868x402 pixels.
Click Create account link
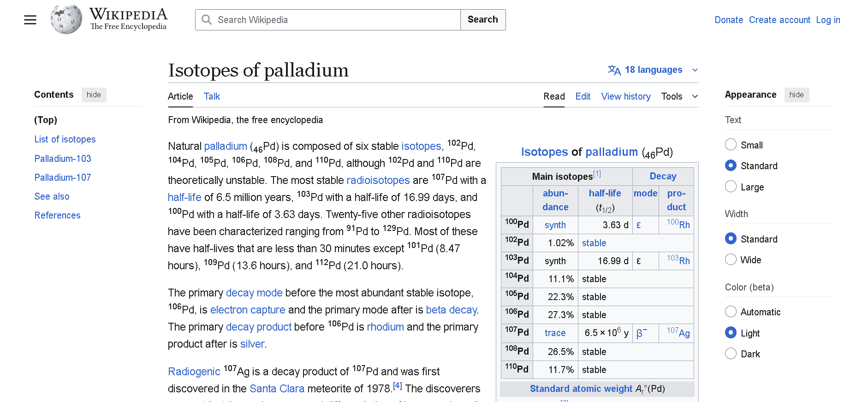[779, 20]
